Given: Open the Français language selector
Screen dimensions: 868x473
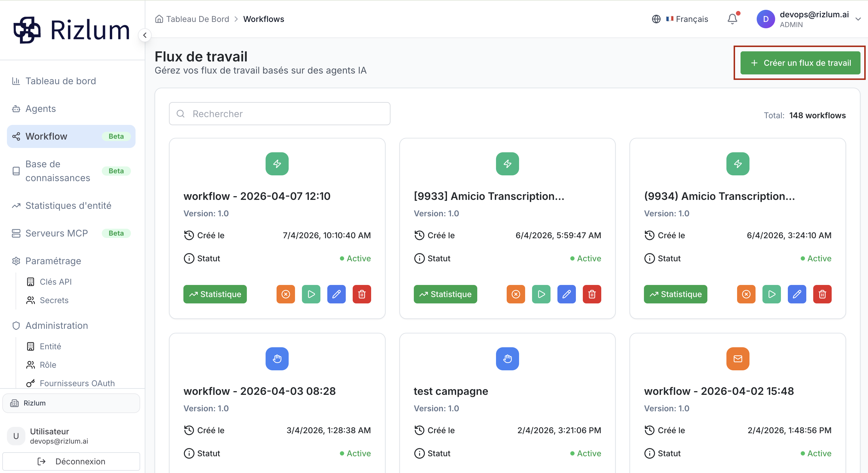Looking at the screenshot, I should coord(680,19).
